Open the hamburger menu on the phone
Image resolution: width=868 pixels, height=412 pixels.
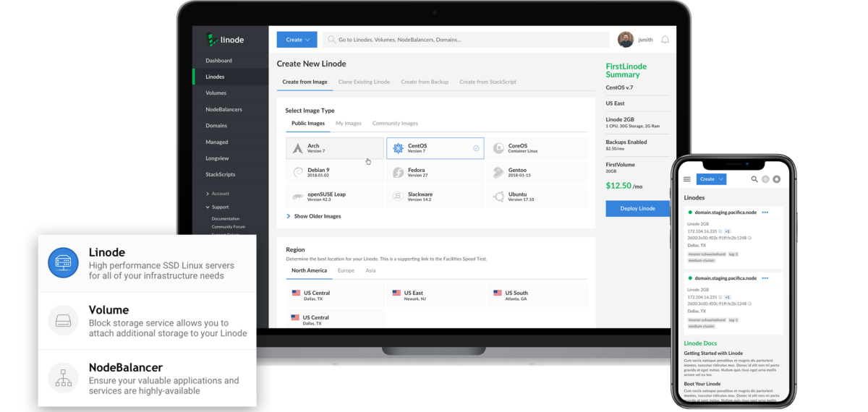(687, 179)
